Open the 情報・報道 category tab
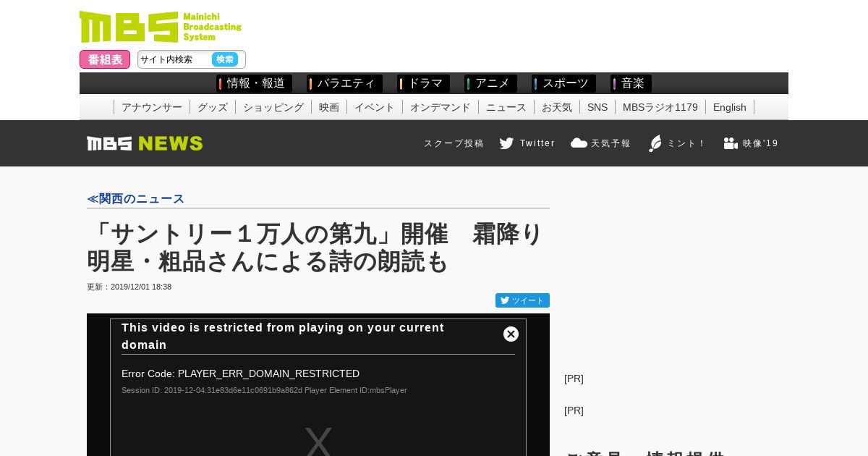 pyautogui.click(x=254, y=83)
